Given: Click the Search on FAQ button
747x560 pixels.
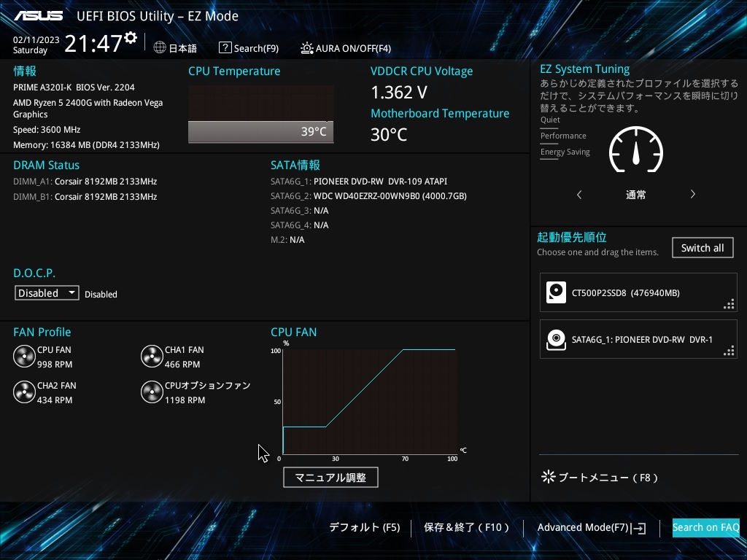Looking at the screenshot, I should tap(706, 528).
